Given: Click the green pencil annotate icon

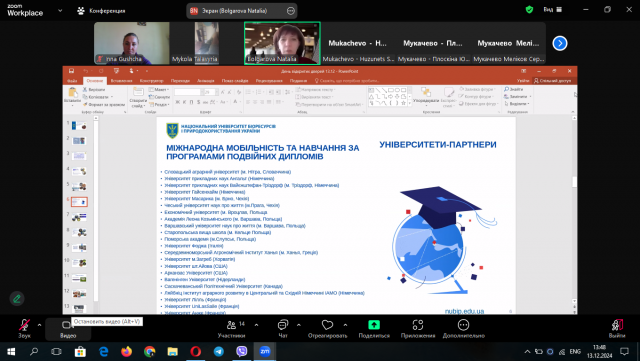Looking at the screenshot, I should pyautogui.click(x=17, y=299).
